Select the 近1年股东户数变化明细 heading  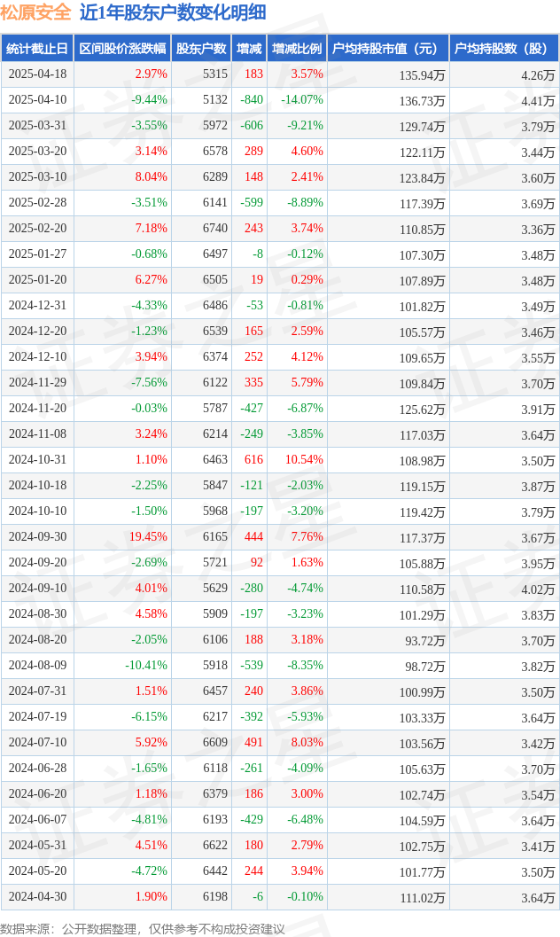tap(173, 12)
